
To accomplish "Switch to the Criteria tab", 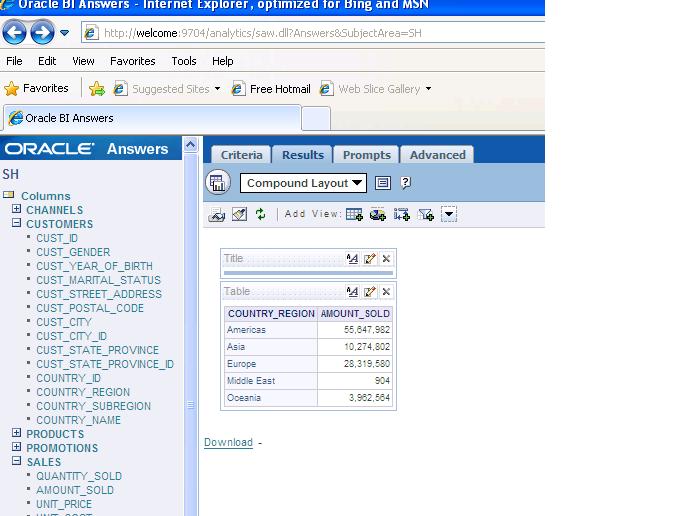I will click(x=241, y=155).
